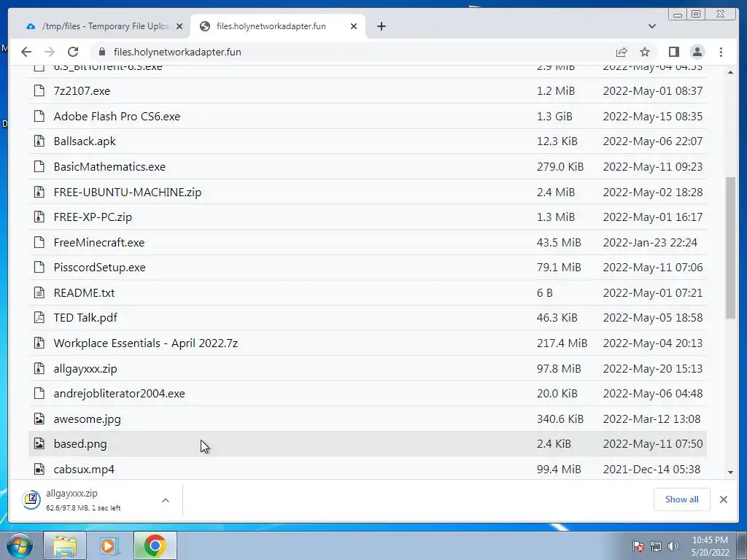Download FREE-UBUNTU-MACHINE.zip
The height and width of the screenshot is (560, 747).
coord(127,192)
